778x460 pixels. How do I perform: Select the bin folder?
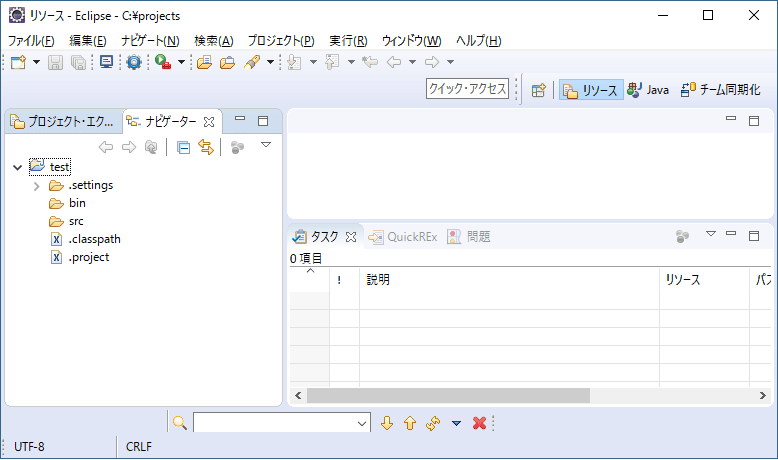click(x=77, y=203)
